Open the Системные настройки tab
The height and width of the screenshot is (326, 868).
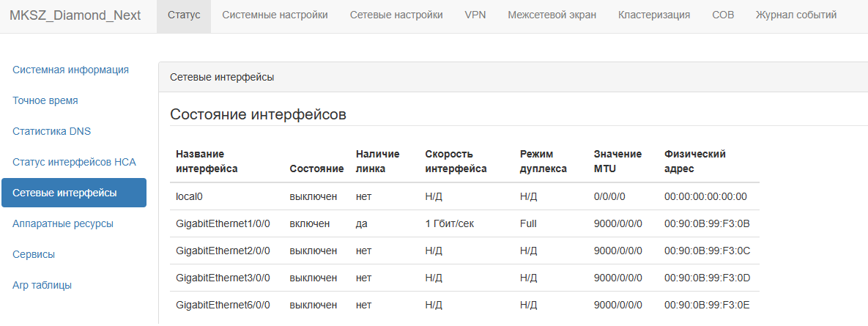tap(275, 15)
